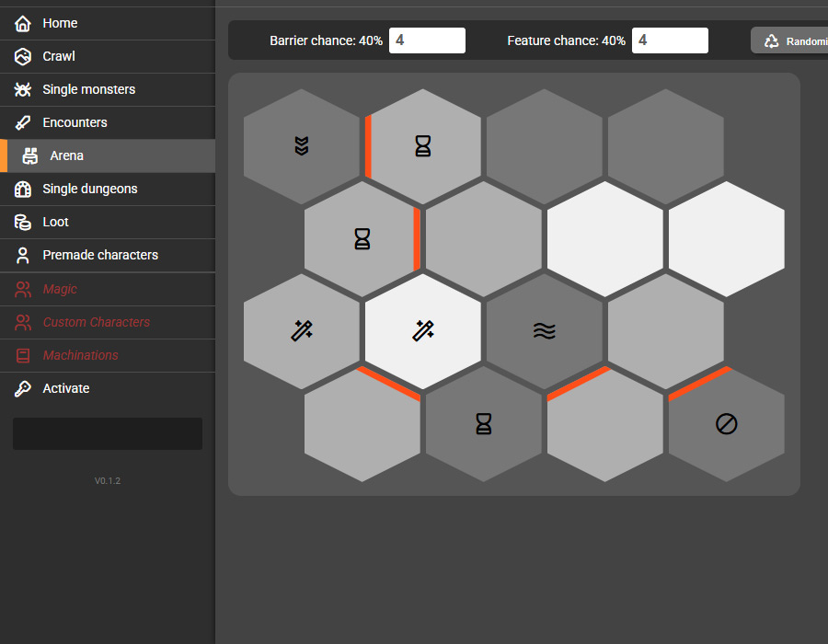Go to Single monsters

pos(108,90)
